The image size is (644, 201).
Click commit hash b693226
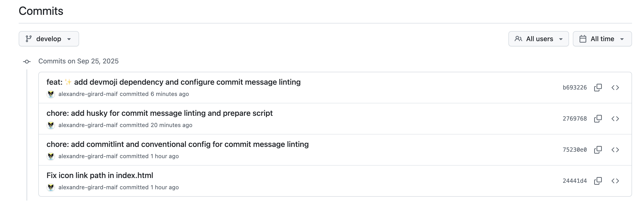(x=575, y=87)
